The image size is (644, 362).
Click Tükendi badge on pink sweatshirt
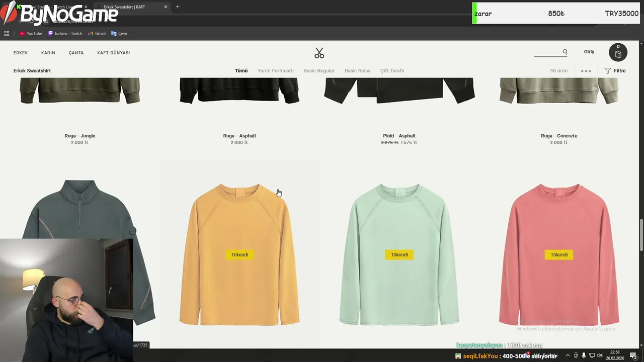[559, 255]
